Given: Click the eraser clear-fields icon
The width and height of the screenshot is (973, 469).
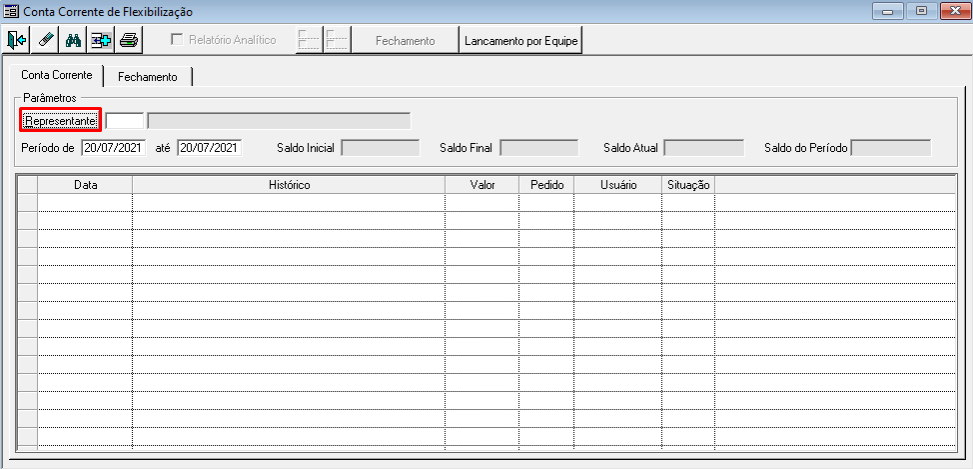Looking at the screenshot, I should coord(45,40).
